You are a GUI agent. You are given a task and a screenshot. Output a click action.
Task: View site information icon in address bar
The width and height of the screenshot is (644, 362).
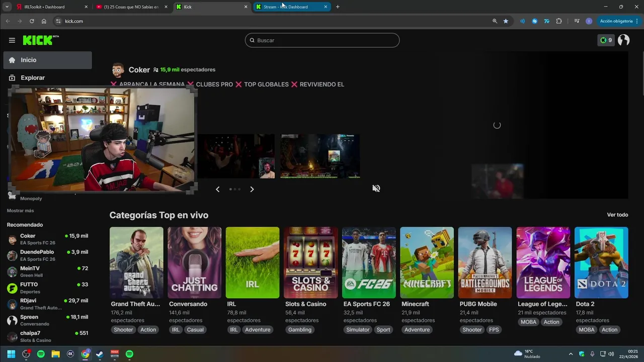pos(58,21)
